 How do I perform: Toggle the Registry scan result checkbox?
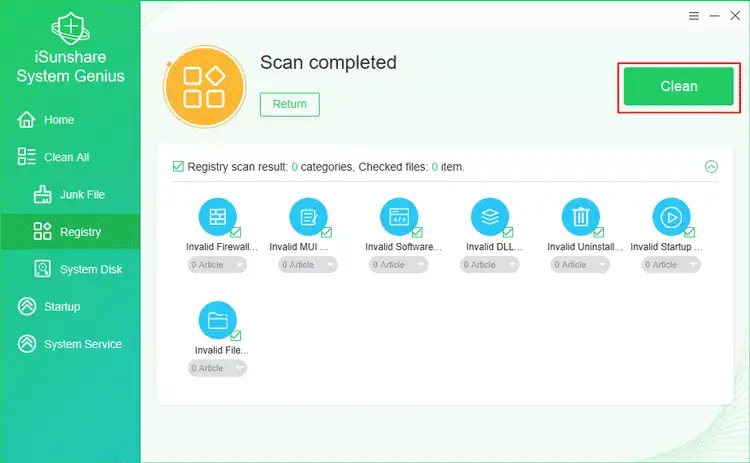[178, 166]
